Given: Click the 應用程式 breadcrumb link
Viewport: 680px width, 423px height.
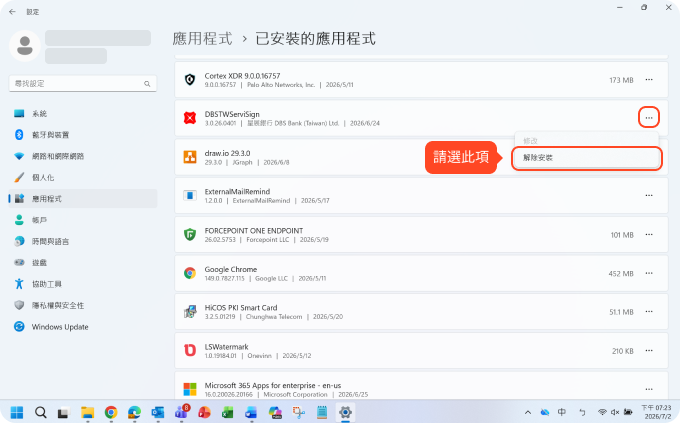Looking at the screenshot, I should pos(203,39).
